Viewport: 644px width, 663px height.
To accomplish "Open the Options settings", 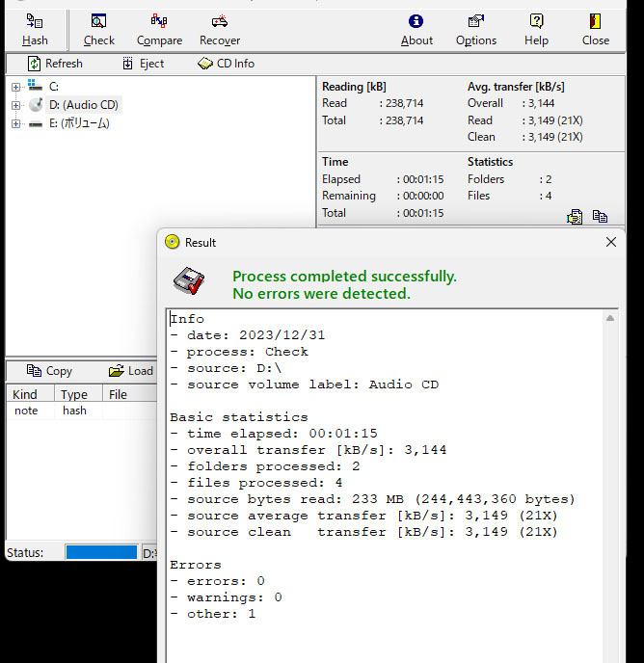I will [x=476, y=29].
